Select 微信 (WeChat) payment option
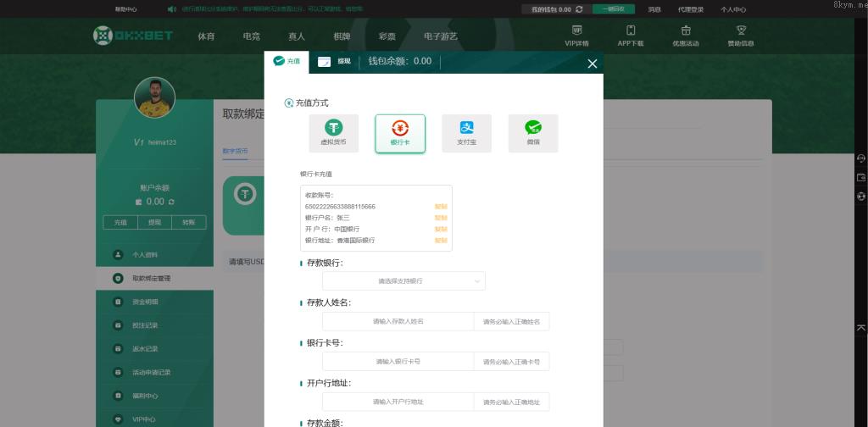 533,133
